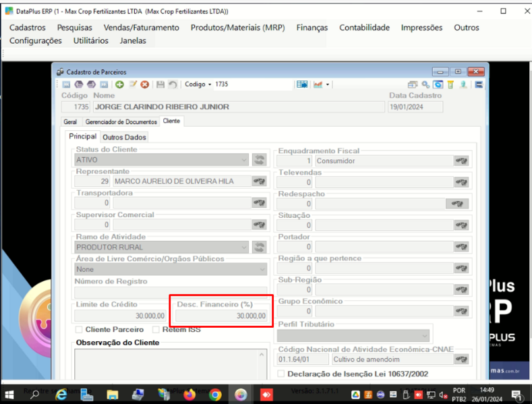
Task: Expand the Perfil Tributário dropdown
Action: (424, 336)
